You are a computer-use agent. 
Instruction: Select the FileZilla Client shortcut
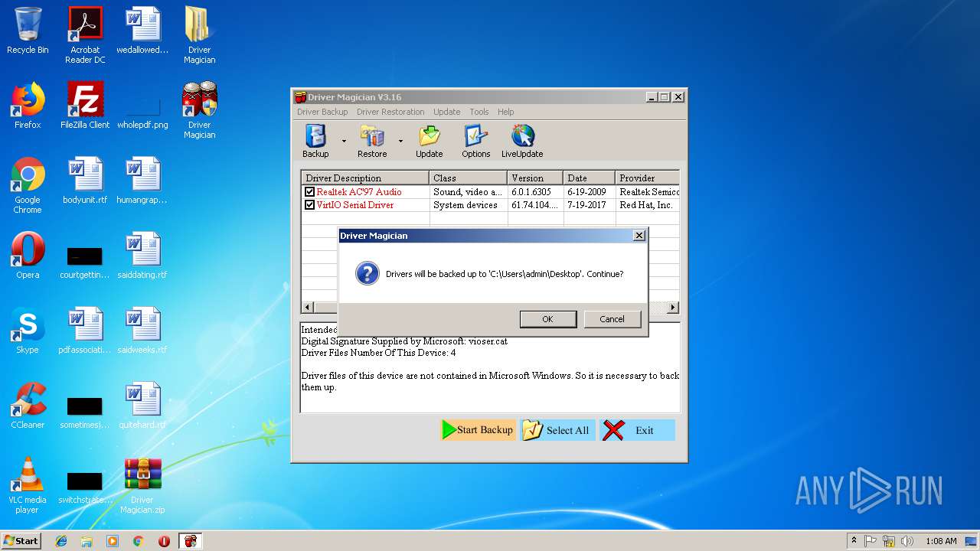85,106
